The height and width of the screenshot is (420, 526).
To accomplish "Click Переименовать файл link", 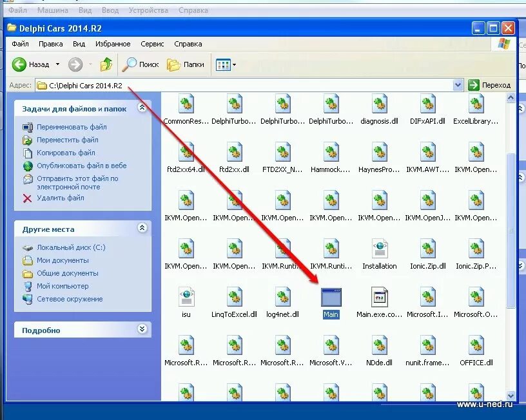I will (72, 127).
